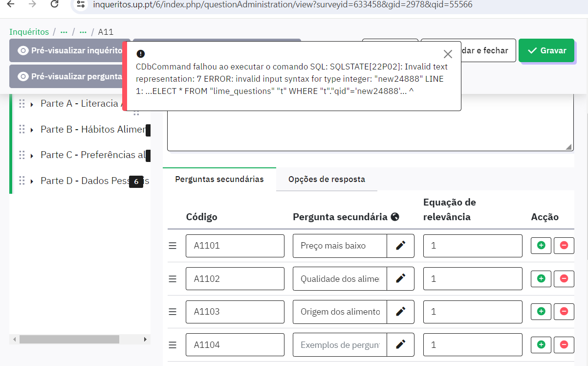This screenshot has height=366, width=588.
Task: Click relevance equation field for A1103
Action: 473,312
